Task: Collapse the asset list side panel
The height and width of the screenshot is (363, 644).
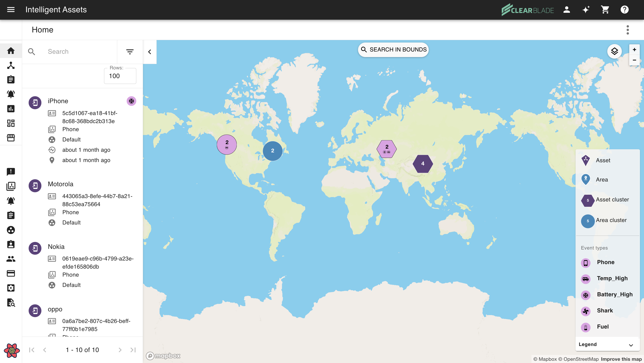Action: (x=150, y=52)
